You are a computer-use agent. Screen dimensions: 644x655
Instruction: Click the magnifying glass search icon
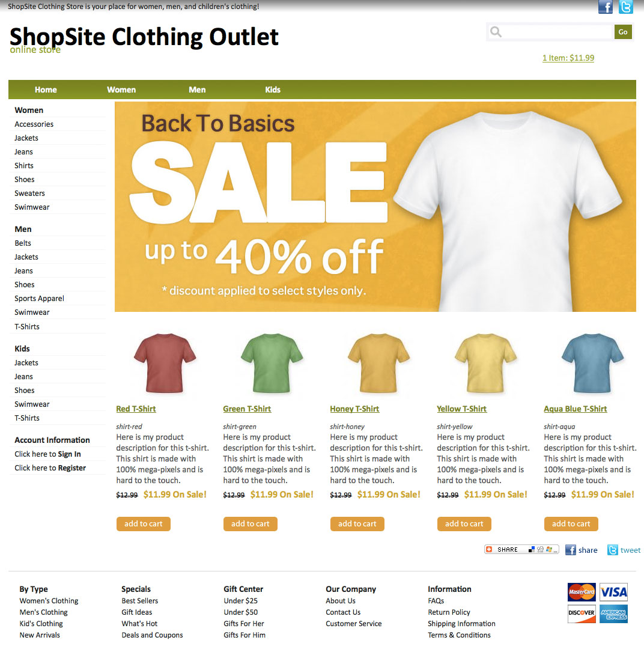[496, 32]
